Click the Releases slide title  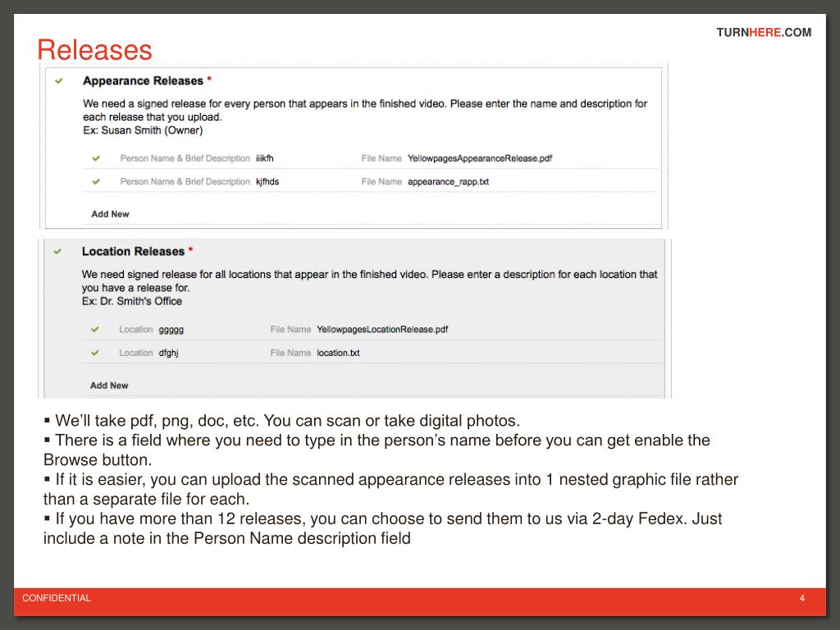(95, 50)
